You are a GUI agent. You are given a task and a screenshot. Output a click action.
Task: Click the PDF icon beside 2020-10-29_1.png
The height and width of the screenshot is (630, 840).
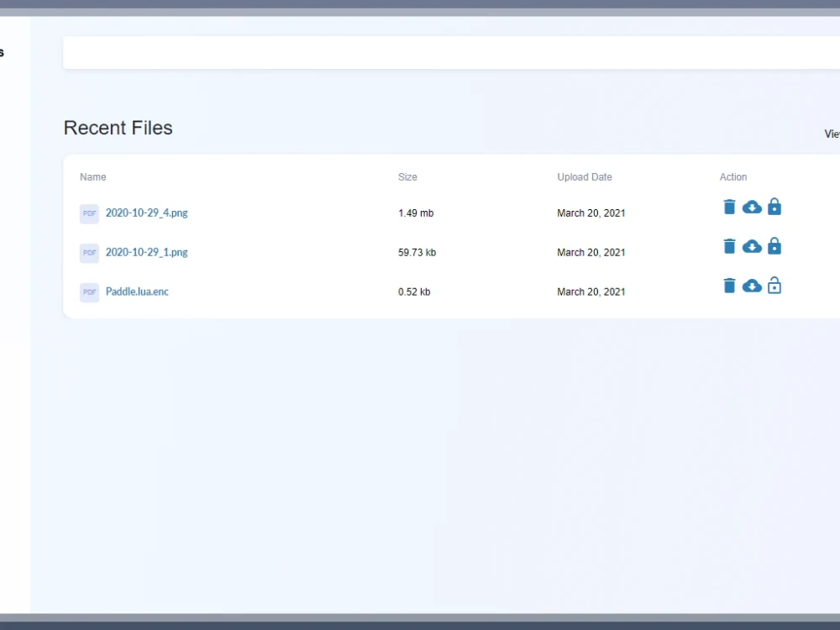(x=90, y=253)
